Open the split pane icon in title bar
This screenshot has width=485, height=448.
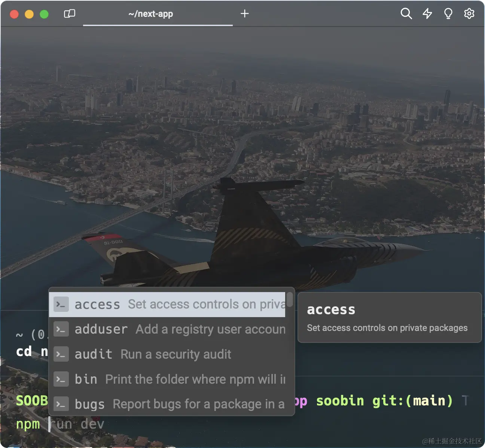pos(70,14)
